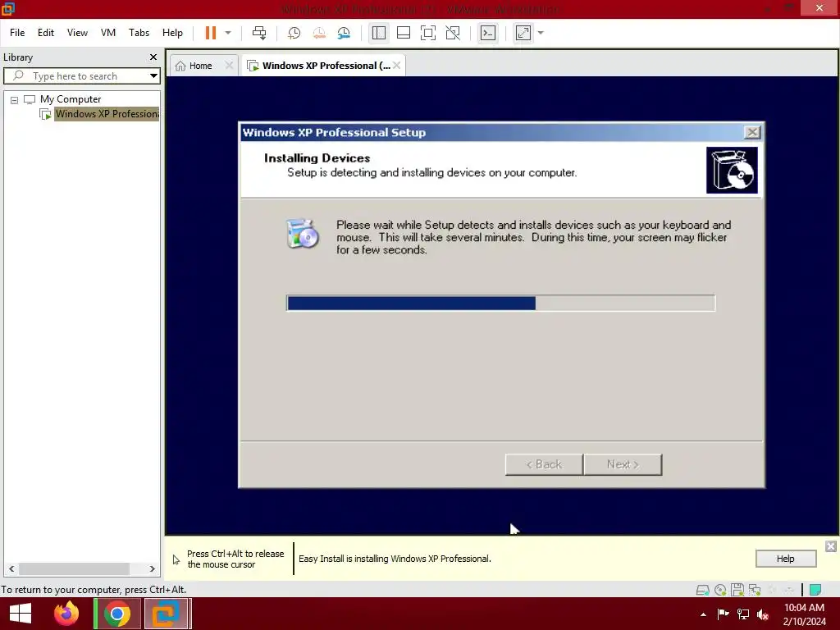The image size is (840, 630).
Task: Select My Computer in the library tree
Action: pos(71,99)
